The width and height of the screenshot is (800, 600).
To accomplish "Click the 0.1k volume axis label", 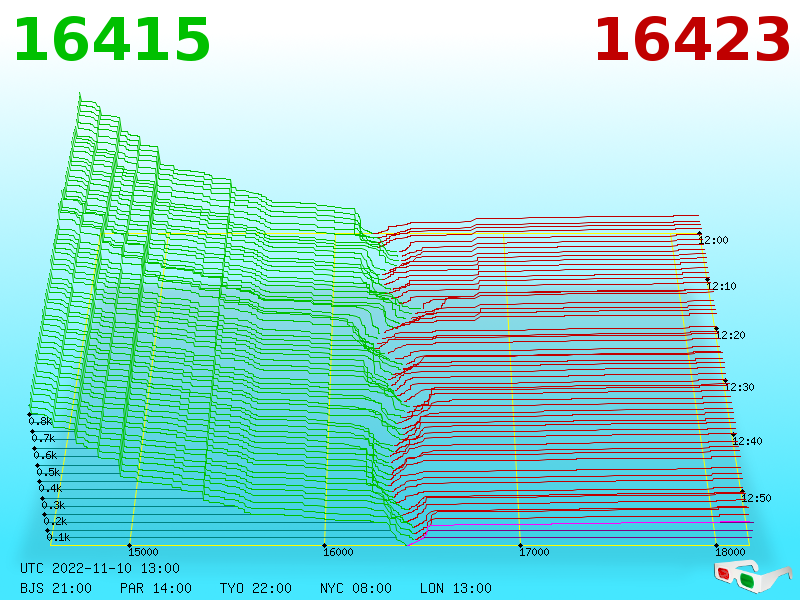I will (58, 537).
